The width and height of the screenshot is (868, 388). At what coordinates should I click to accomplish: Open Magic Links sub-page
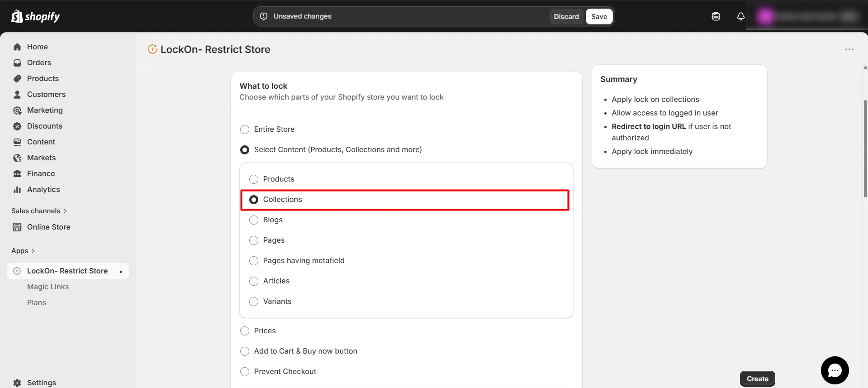click(x=48, y=287)
